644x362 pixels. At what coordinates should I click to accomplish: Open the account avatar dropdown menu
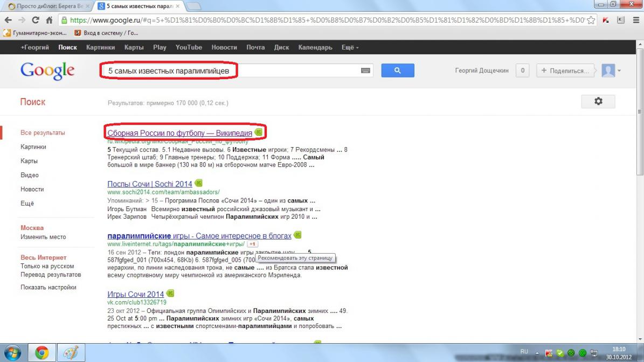point(611,71)
